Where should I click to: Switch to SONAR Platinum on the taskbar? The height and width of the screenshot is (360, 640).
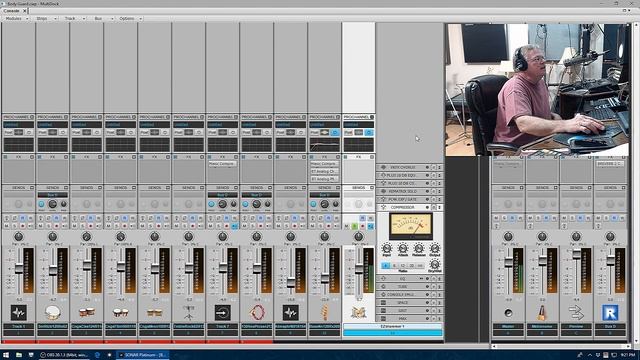[x=143, y=355]
